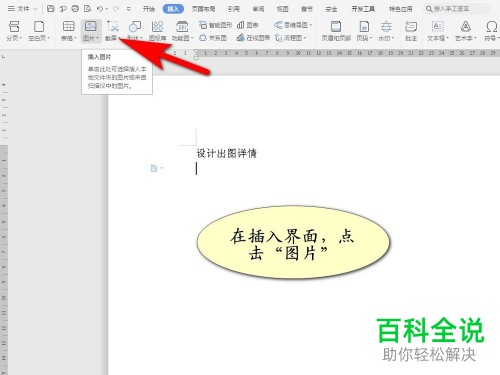The width and height of the screenshot is (500, 375).
Task: Expand the undo history dropdown arrow
Action: click(x=107, y=9)
